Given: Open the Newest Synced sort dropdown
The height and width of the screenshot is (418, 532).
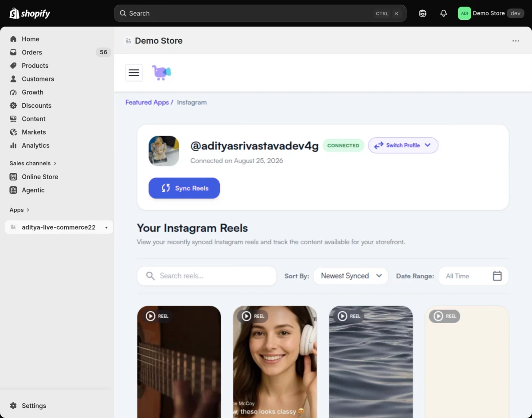Looking at the screenshot, I should point(351,276).
